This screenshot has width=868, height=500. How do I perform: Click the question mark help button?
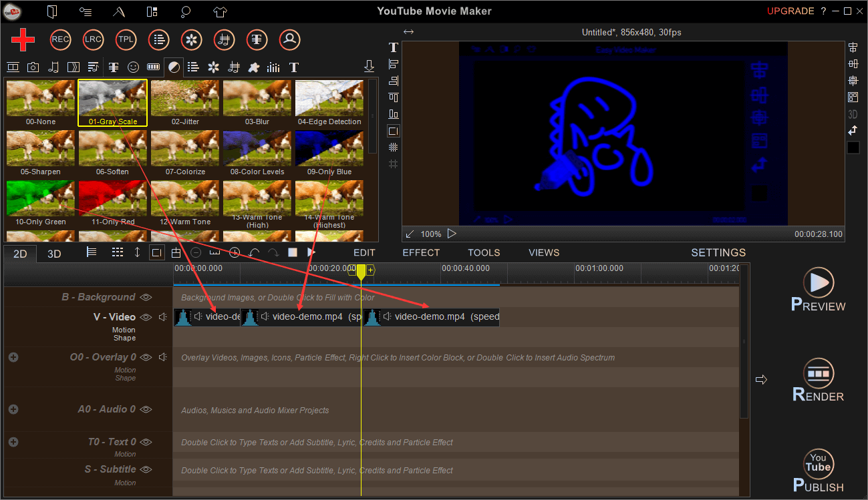[823, 11]
